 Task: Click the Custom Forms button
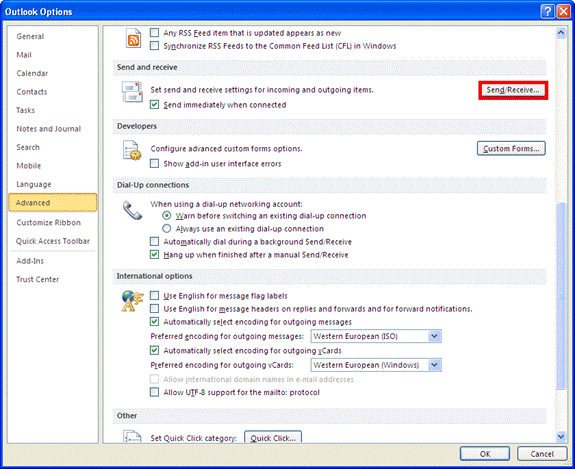coord(511,149)
